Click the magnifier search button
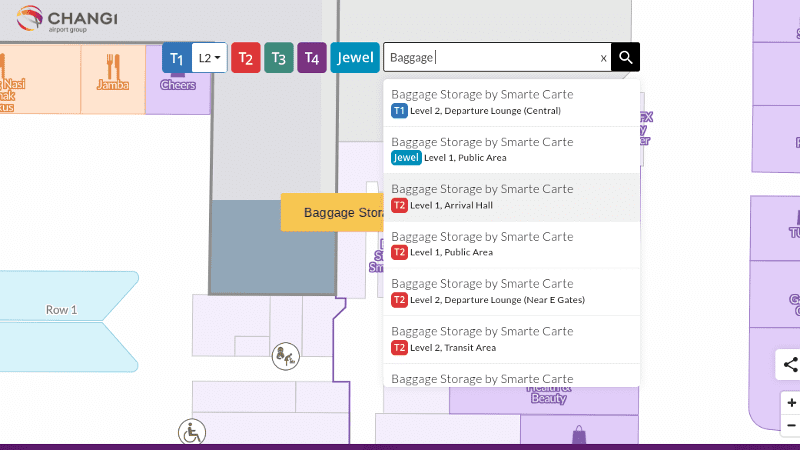800x450 pixels. click(x=626, y=57)
